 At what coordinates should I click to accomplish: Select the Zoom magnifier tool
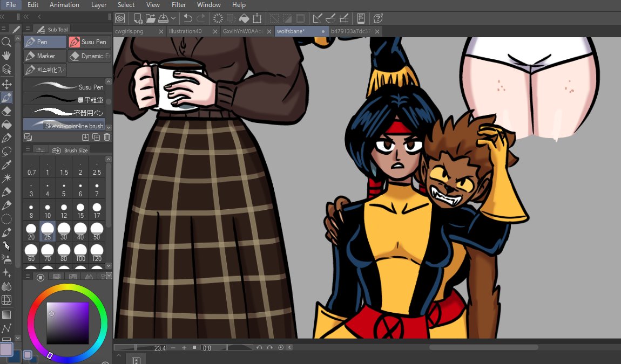[x=6, y=42]
